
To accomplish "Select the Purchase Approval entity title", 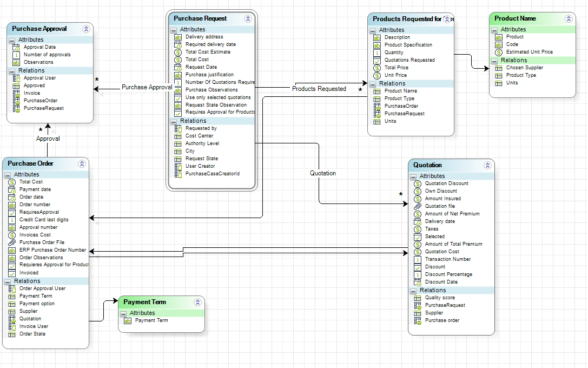I will [39, 29].
